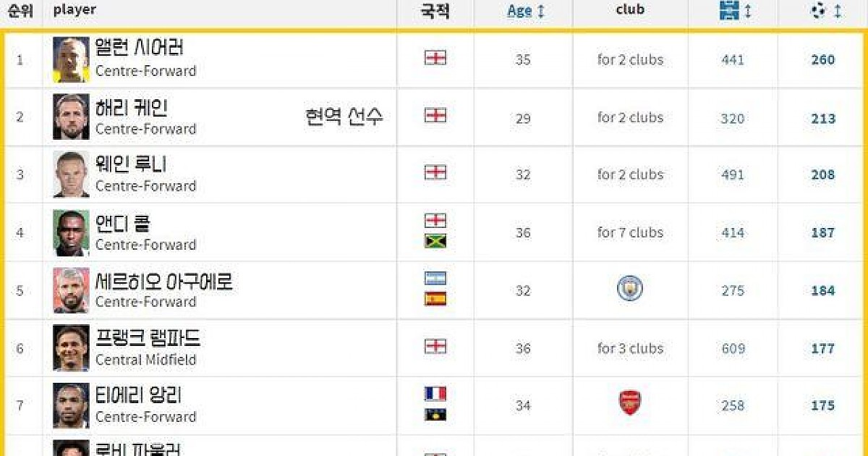Click Alan Shearer's player photo
The width and height of the screenshot is (868, 456).
(71, 59)
